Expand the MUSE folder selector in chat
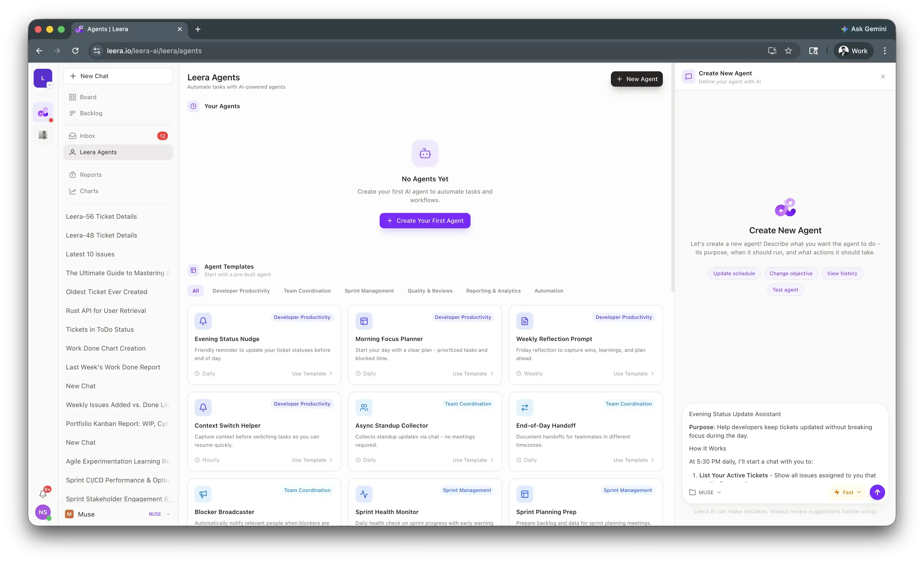924x563 pixels. [705, 492]
